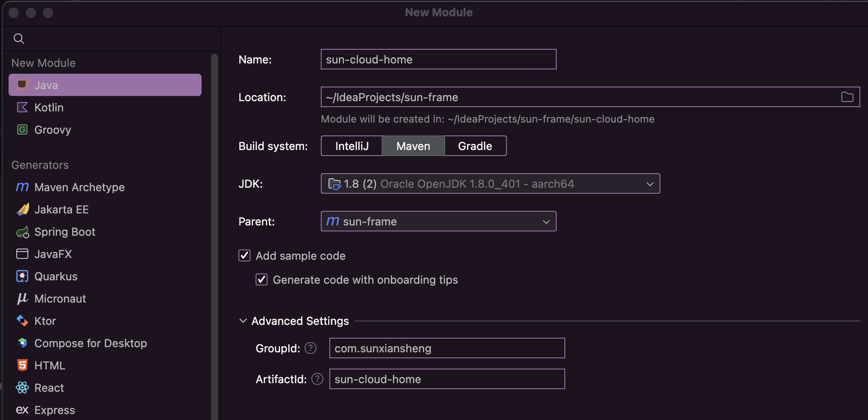Select Spring Boot label in Generators
The width and height of the screenshot is (868, 420).
tap(65, 232)
